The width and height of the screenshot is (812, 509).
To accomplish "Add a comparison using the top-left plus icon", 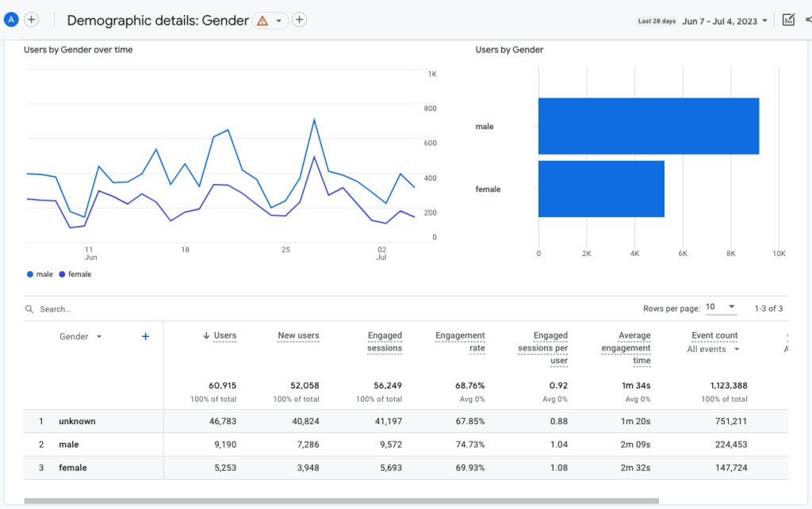I will (x=31, y=18).
